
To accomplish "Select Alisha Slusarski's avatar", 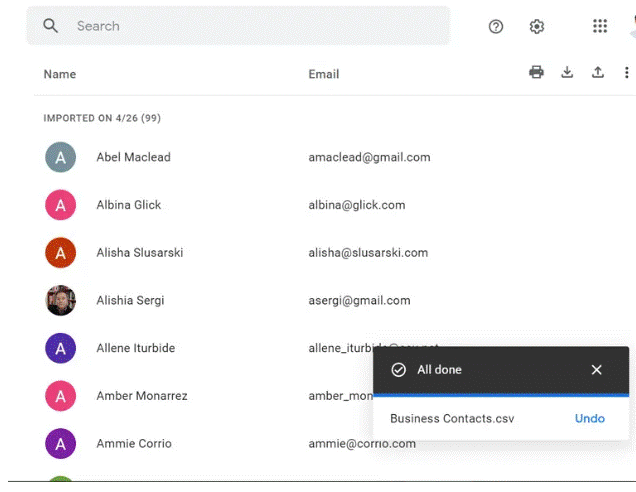I will point(60,253).
